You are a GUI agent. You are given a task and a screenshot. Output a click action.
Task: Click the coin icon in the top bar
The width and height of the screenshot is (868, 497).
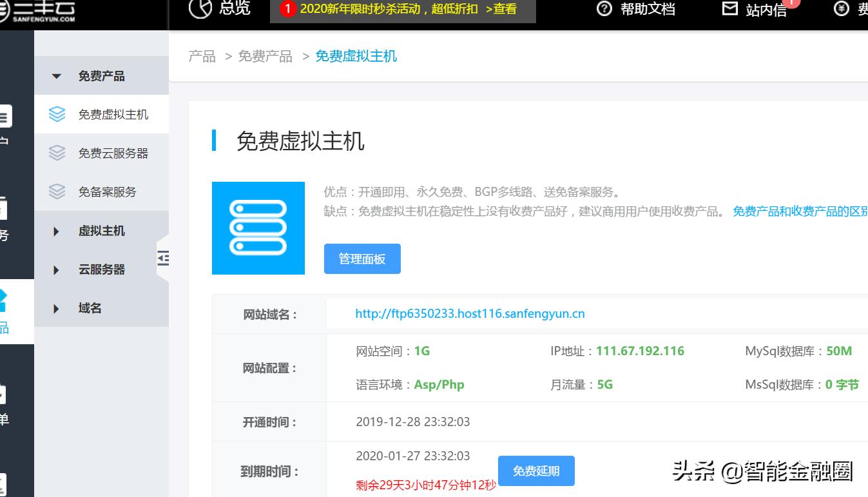click(x=840, y=9)
